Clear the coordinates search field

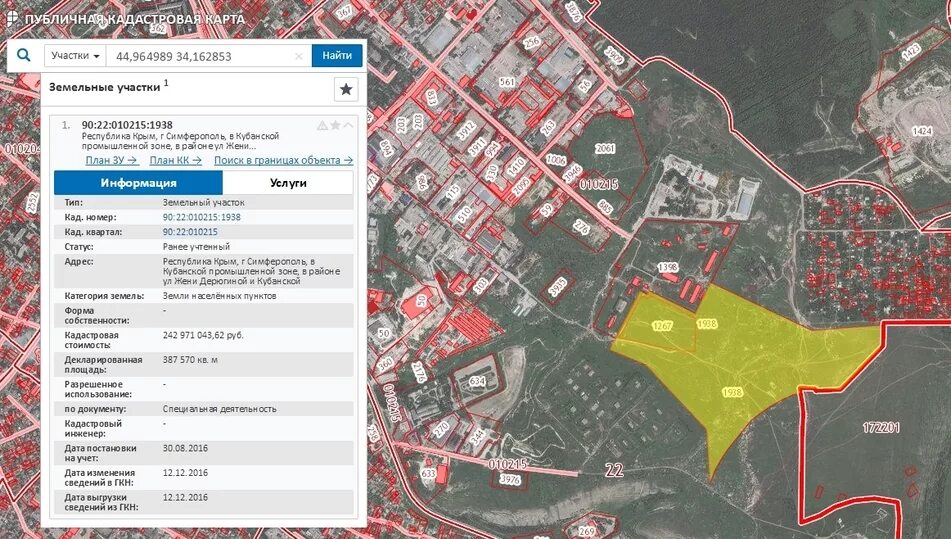(298, 56)
